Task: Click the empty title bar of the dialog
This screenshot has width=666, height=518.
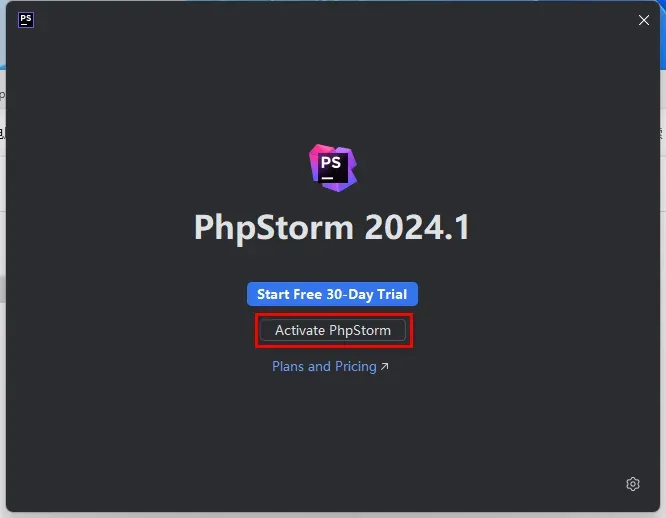Action: 331,20
